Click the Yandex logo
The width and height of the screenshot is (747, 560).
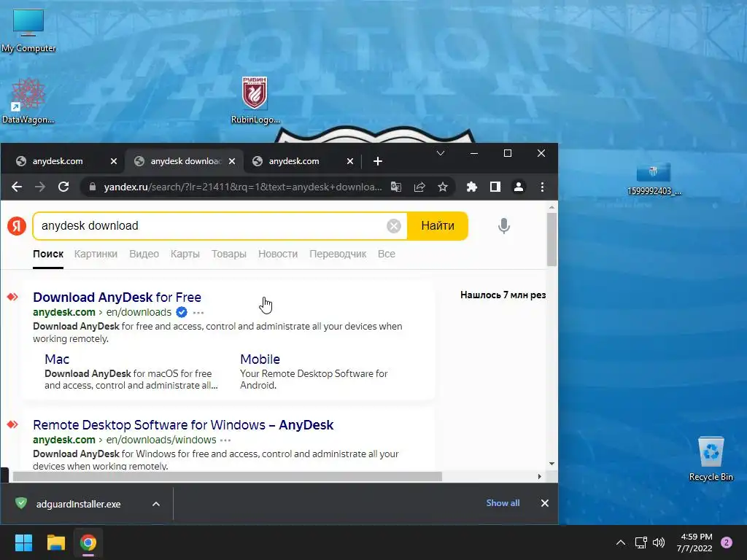click(x=17, y=226)
